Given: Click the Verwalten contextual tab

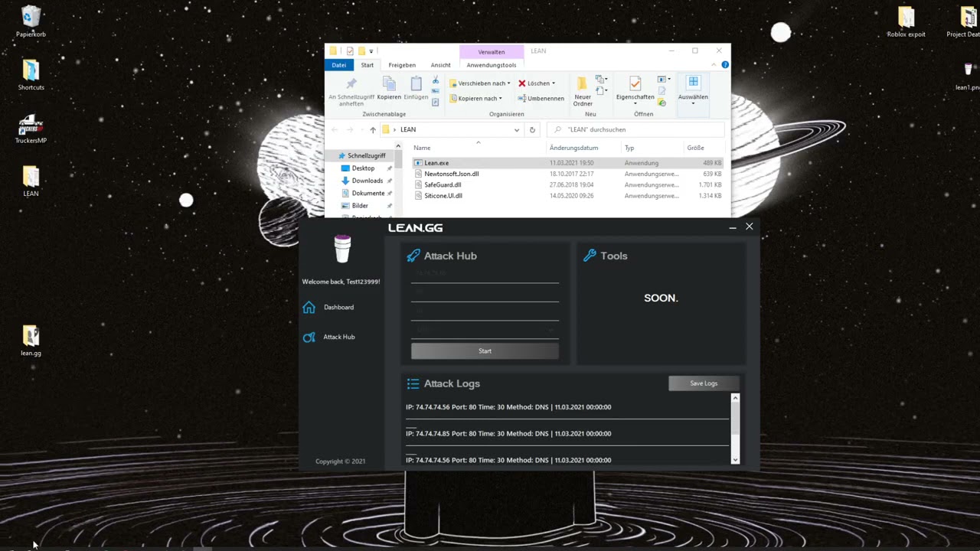Looking at the screenshot, I should click(x=492, y=51).
